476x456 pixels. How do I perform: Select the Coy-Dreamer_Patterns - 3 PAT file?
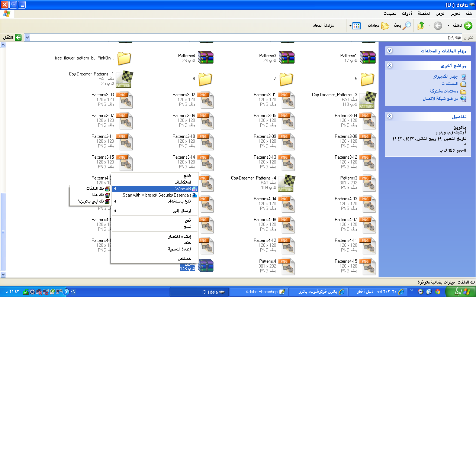367,100
